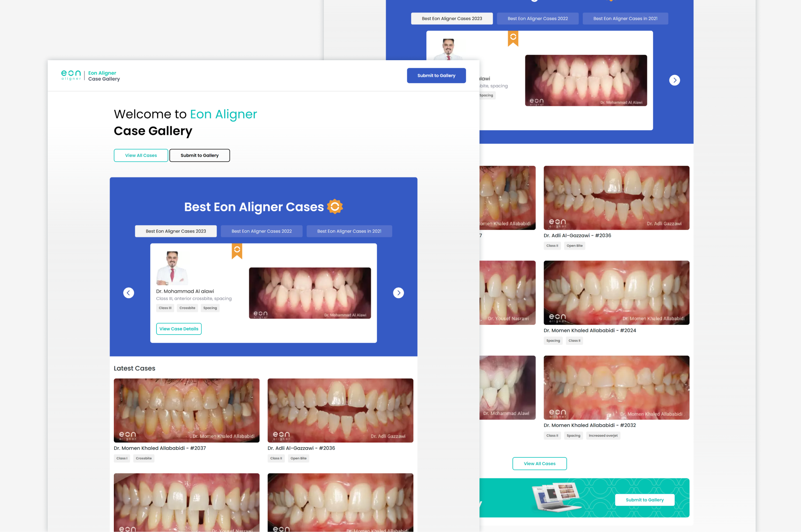
Task: Click the laptop illustration in teal banner
Action: 555,497
